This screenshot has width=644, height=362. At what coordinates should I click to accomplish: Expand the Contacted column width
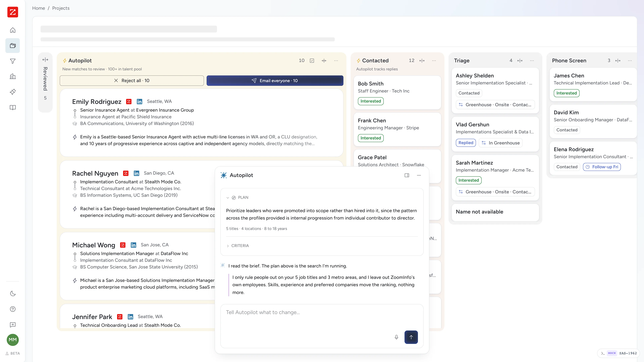(422, 61)
